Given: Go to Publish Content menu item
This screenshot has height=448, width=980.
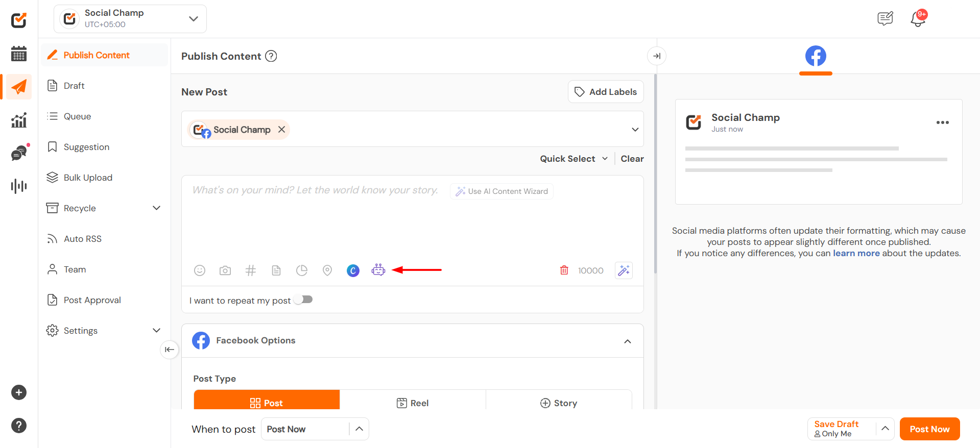Looking at the screenshot, I should pos(104,55).
